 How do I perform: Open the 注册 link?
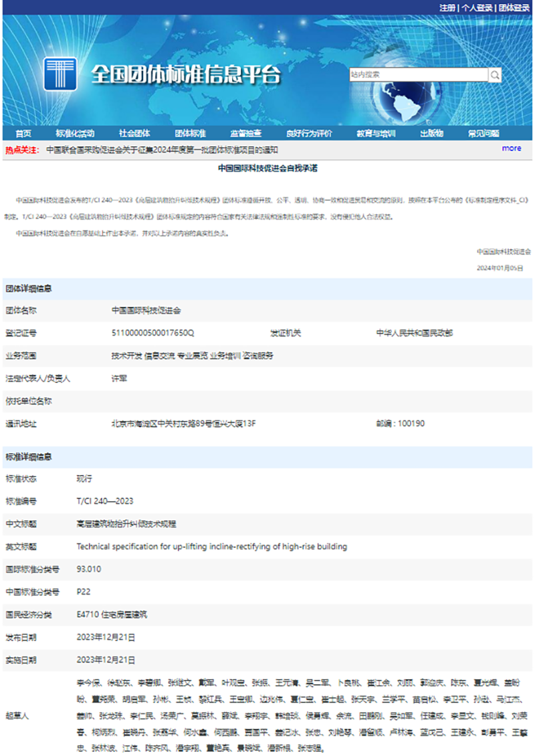(447, 8)
